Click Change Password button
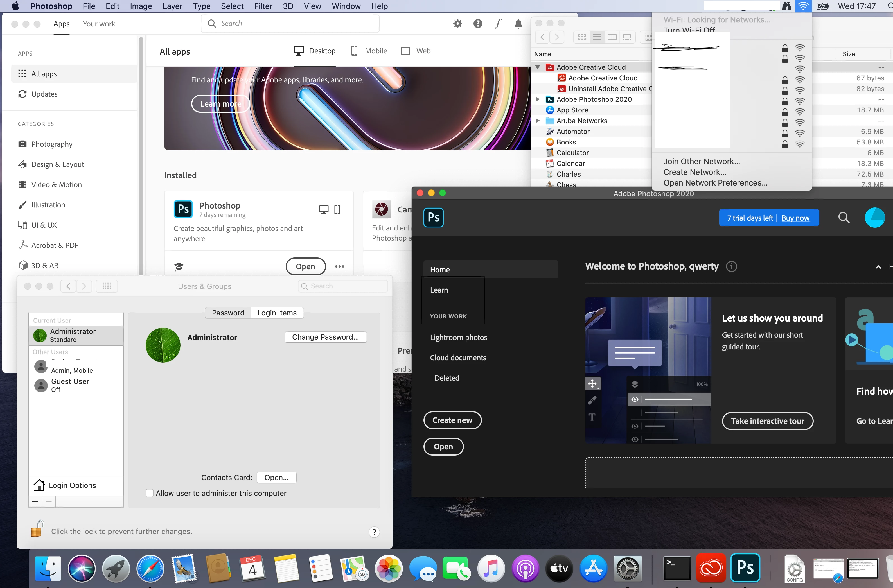 click(x=325, y=337)
